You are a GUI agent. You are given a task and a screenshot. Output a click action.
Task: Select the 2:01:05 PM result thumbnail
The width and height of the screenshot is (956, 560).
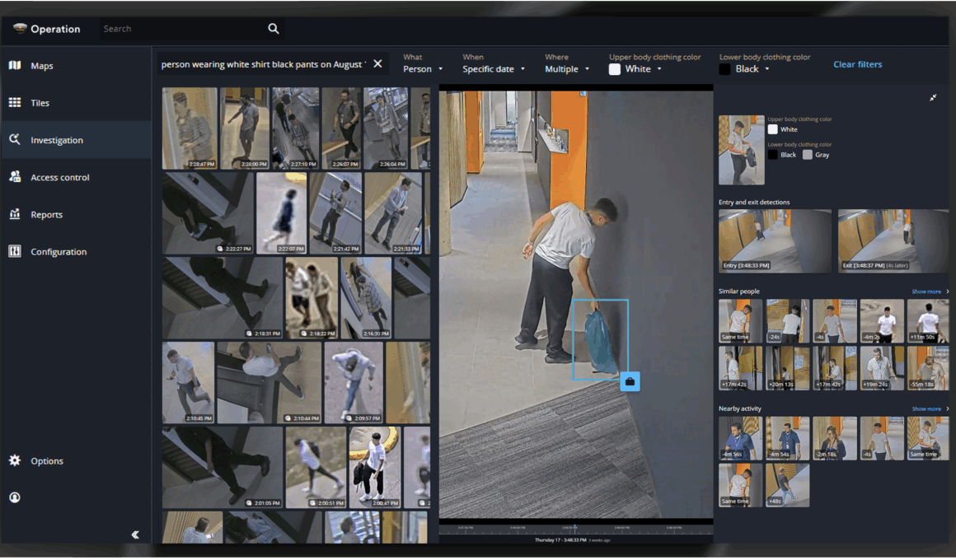point(223,467)
